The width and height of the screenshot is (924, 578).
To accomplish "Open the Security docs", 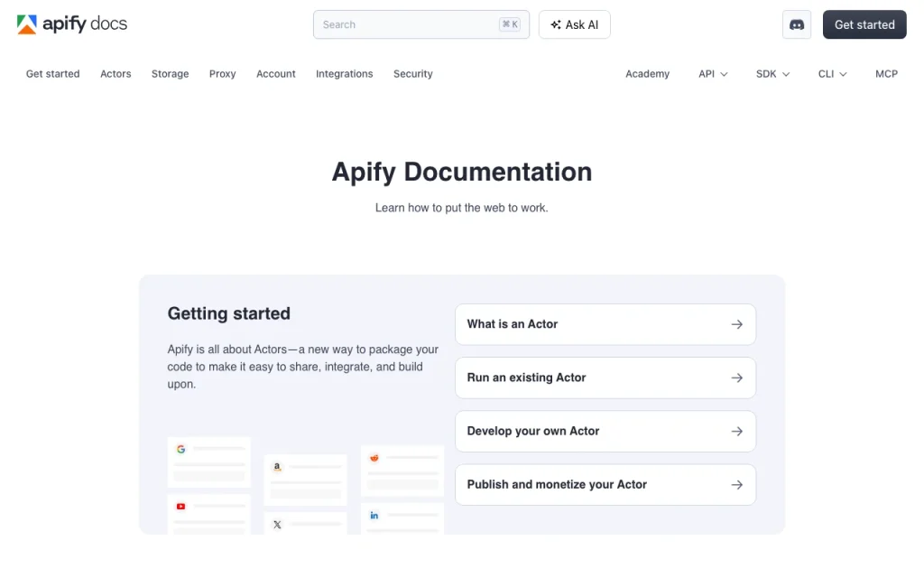I will pyautogui.click(x=413, y=74).
